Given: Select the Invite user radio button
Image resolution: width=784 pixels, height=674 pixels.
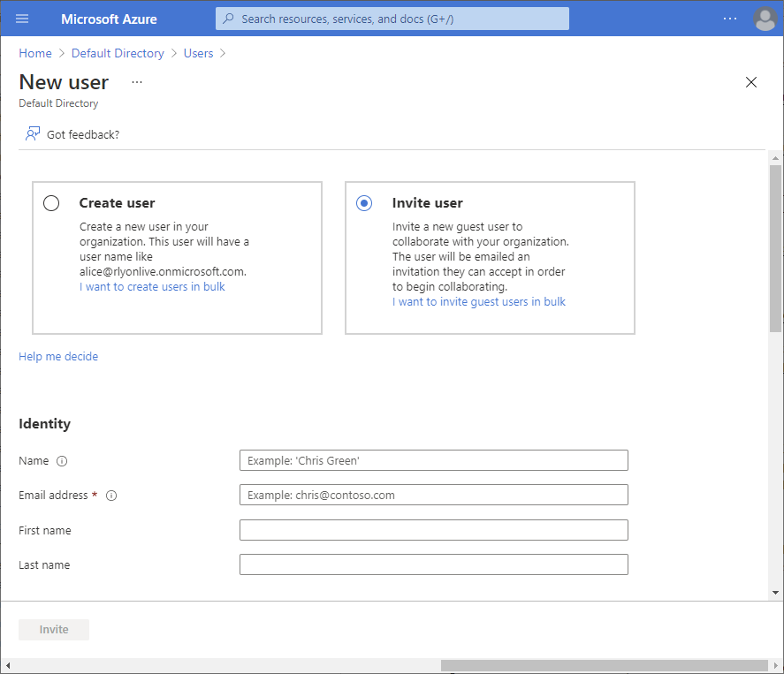Looking at the screenshot, I should 364,203.
